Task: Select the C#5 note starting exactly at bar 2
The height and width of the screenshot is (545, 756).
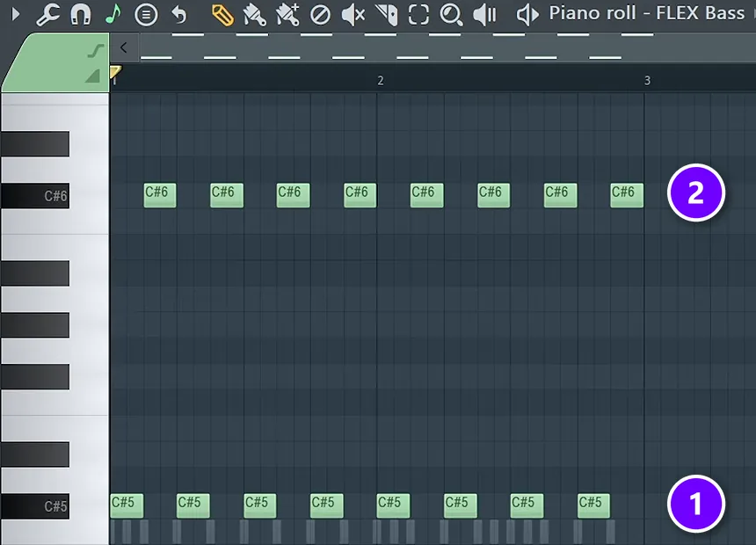Action: [x=394, y=505]
